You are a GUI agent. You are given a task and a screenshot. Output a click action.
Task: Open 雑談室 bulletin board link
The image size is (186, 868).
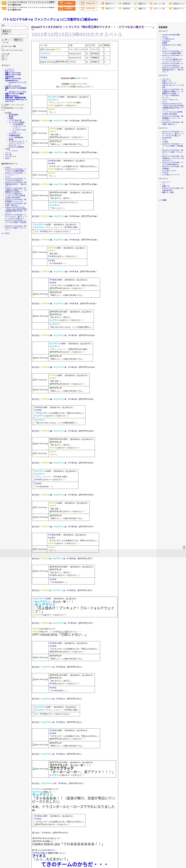(x=11, y=117)
